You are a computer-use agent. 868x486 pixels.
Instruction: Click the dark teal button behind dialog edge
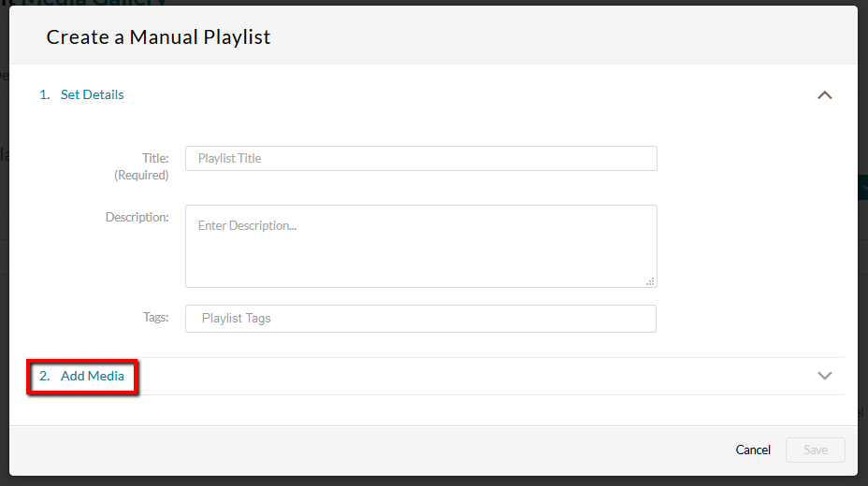(862, 188)
